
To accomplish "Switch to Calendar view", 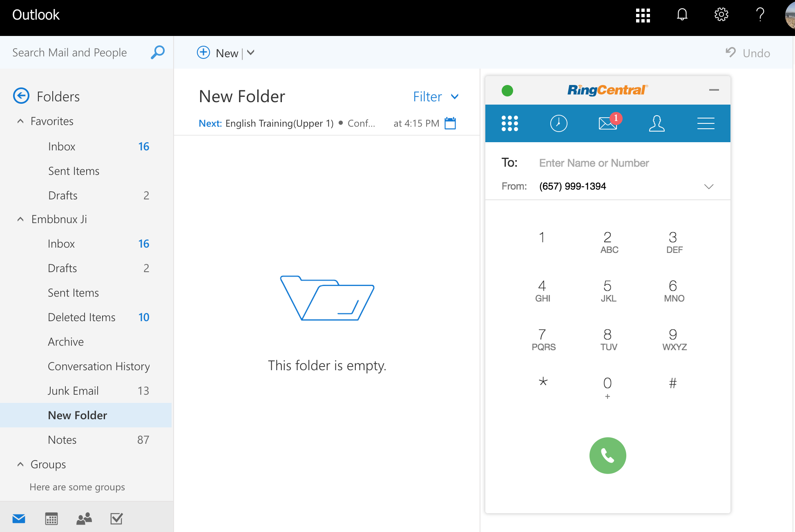I will [51, 518].
